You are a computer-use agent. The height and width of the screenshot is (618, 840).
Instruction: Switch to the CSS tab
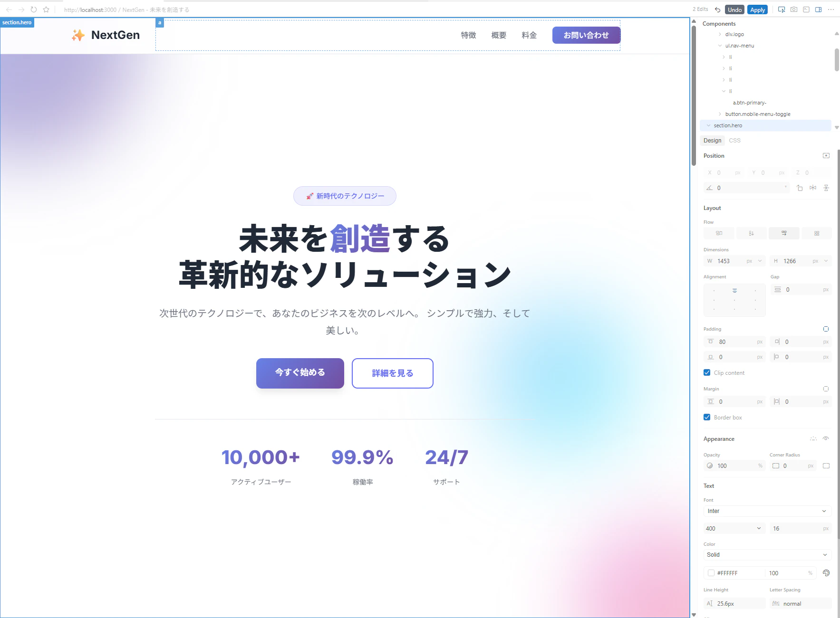pos(734,140)
